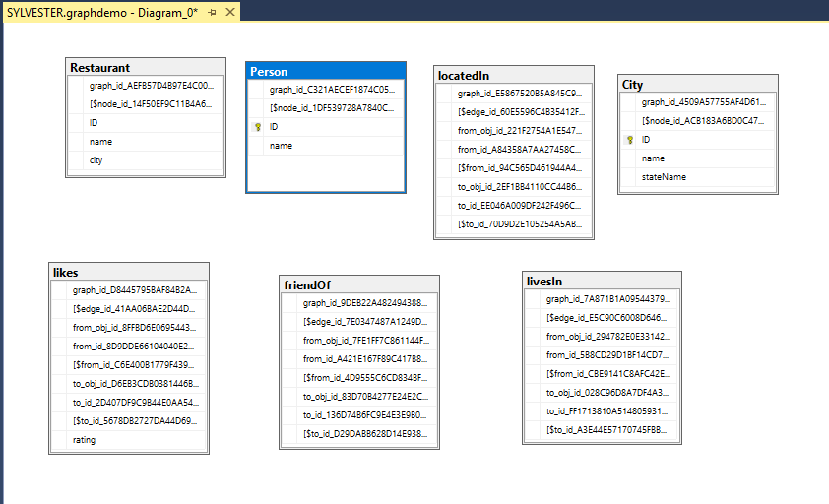Select the City table header
Screen dimensions: 829x504
coord(696,85)
